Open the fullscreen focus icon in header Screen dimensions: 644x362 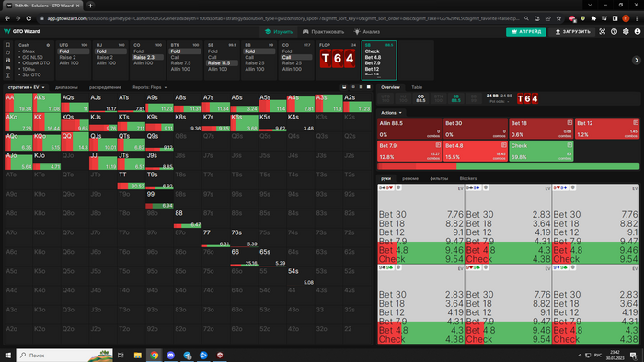[x=602, y=31]
